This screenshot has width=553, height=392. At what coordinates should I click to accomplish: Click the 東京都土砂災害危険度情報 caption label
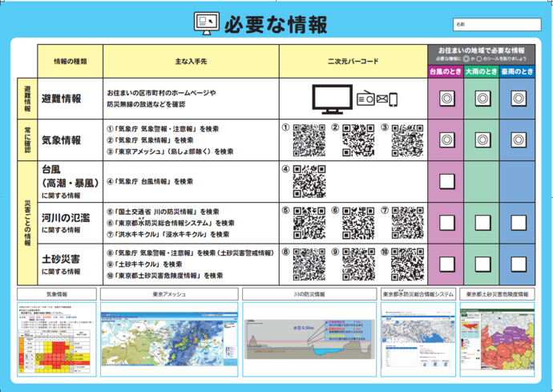pyautogui.click(x=497, y=294)
